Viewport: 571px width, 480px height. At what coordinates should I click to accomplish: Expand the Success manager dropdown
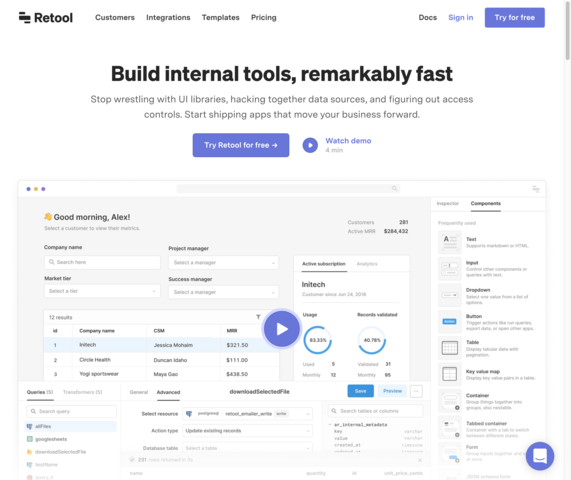[223, 292]
